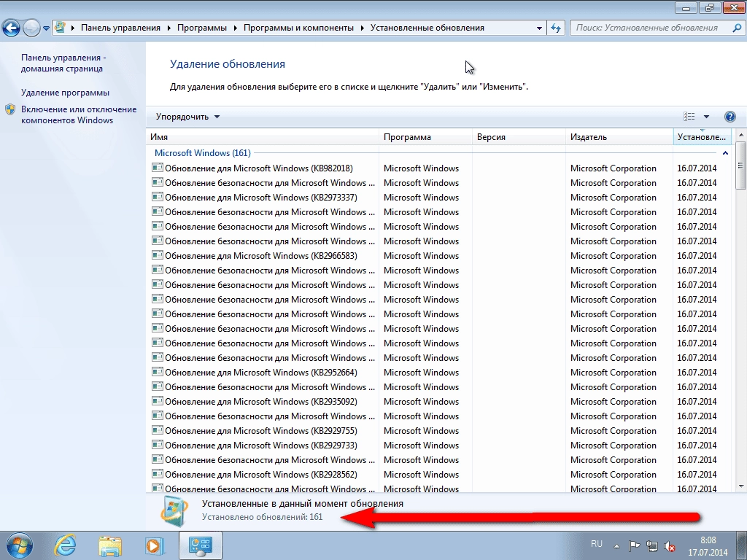This screenshot has width=747, height=560.
Task: Open the Панель управления breadcrumb
Action: tap(120, 28)
